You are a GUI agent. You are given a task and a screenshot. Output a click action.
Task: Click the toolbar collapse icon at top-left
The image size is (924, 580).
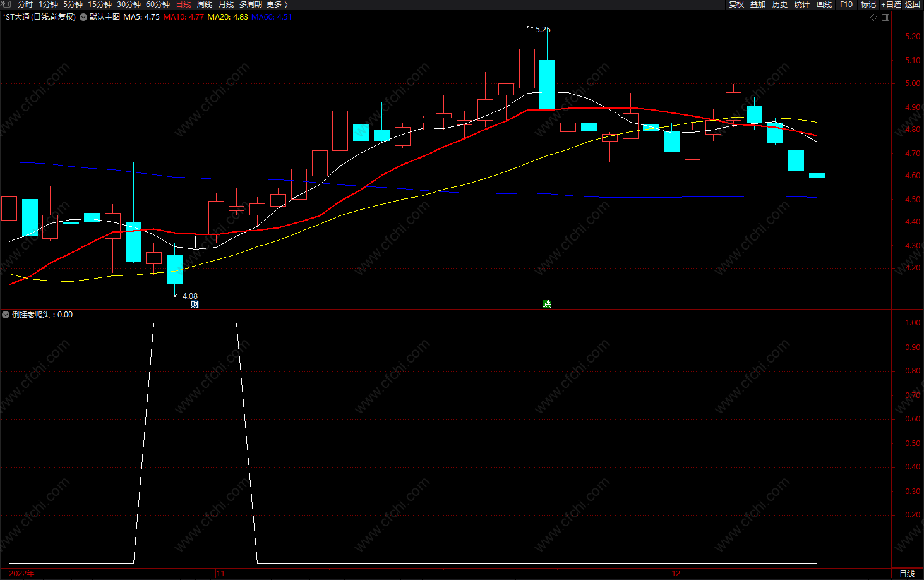(x=7, y=4)
